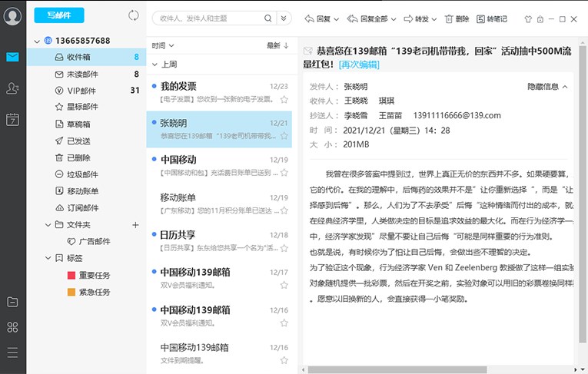This screenshot has width=588, height=374.
Task: Click the refresh/sync mail icon
Action: point(134,15)
